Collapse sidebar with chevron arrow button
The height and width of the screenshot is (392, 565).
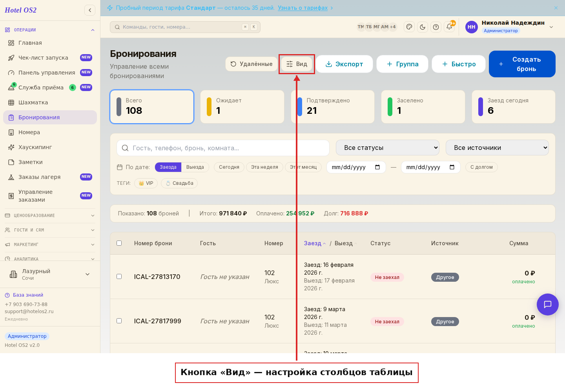point(90,10)
